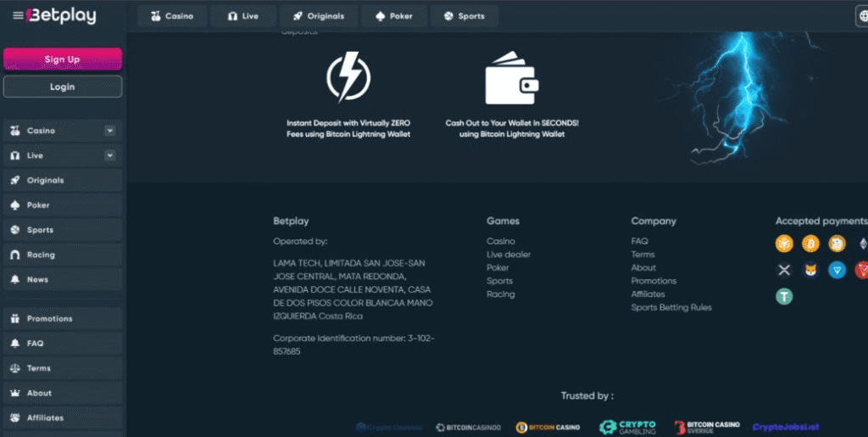
Task: Click the Shiba Inu coin icon
Action: point(811,270)
